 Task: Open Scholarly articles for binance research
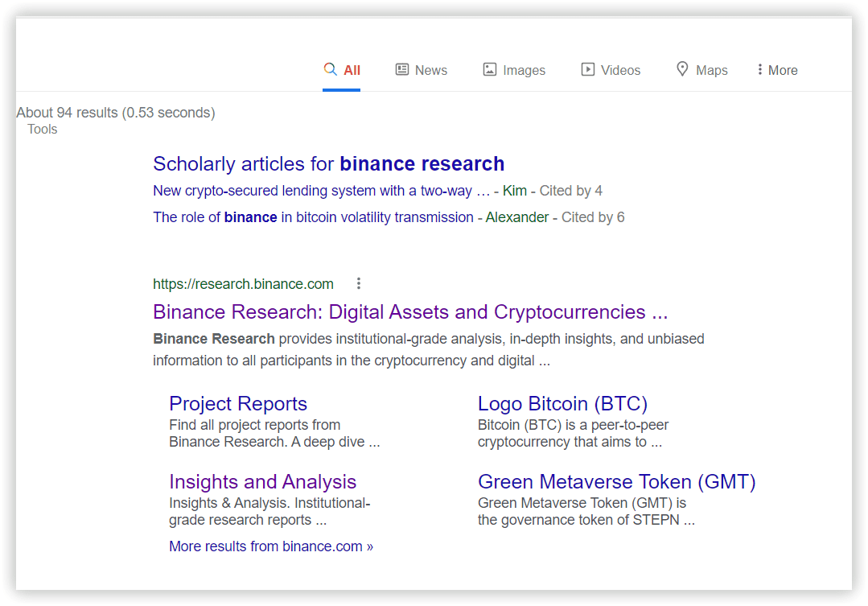click(328, 163)
